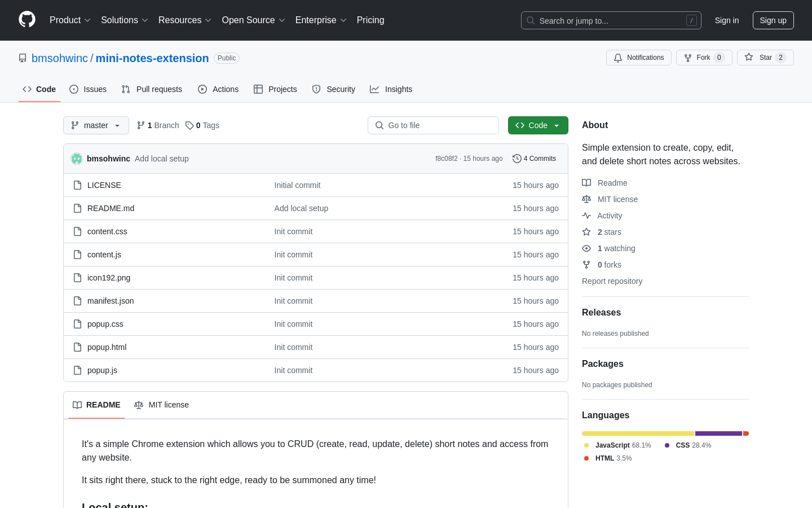Click the scale icon beside MIT license in About
Screen dimensions: 812x508
(x=586, y=199)
